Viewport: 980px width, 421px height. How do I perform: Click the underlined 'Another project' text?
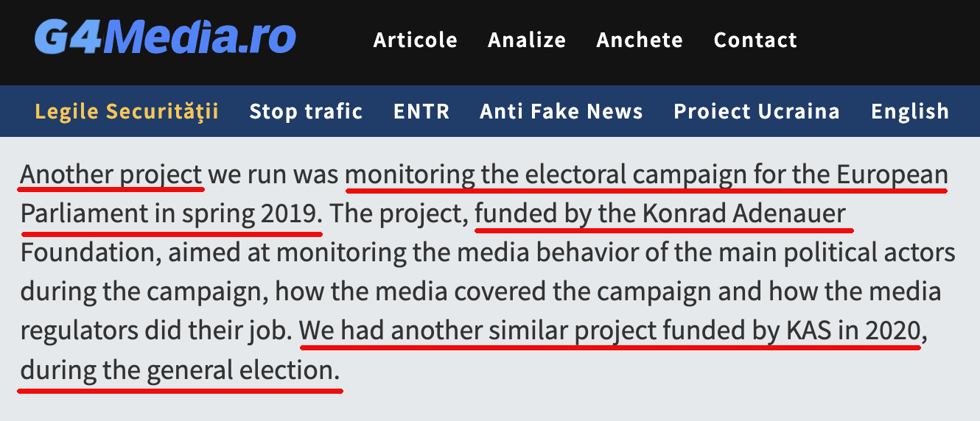111,175
